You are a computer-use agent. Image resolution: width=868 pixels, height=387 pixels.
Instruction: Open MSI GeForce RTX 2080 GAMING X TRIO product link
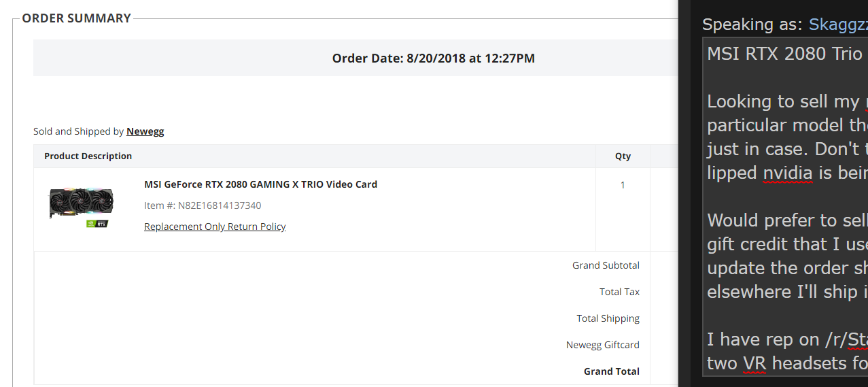pyautogui.click(x=260, y=184)
